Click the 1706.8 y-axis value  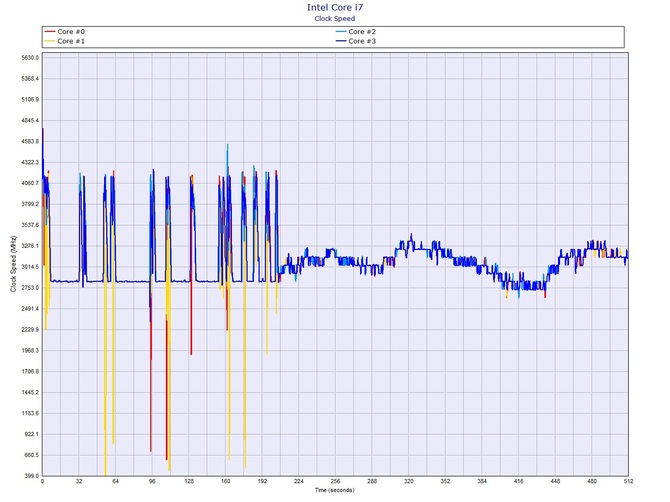[x=30, y=372]
